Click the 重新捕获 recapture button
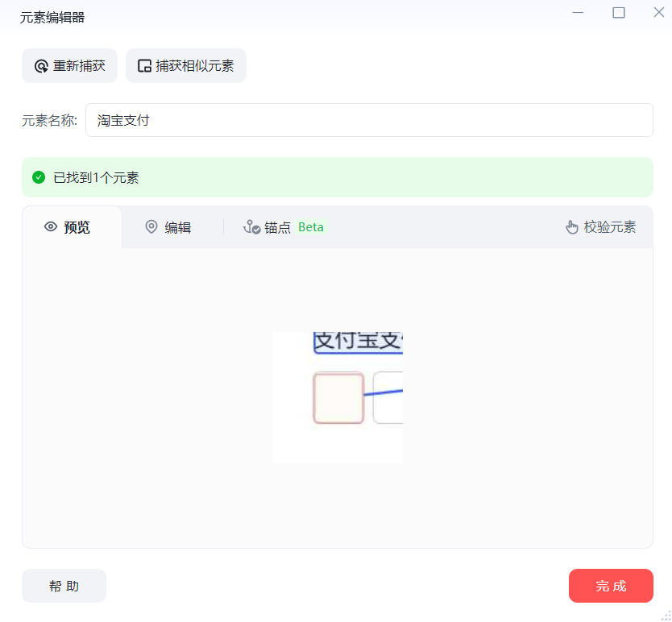672x622 pixels. 69,65
